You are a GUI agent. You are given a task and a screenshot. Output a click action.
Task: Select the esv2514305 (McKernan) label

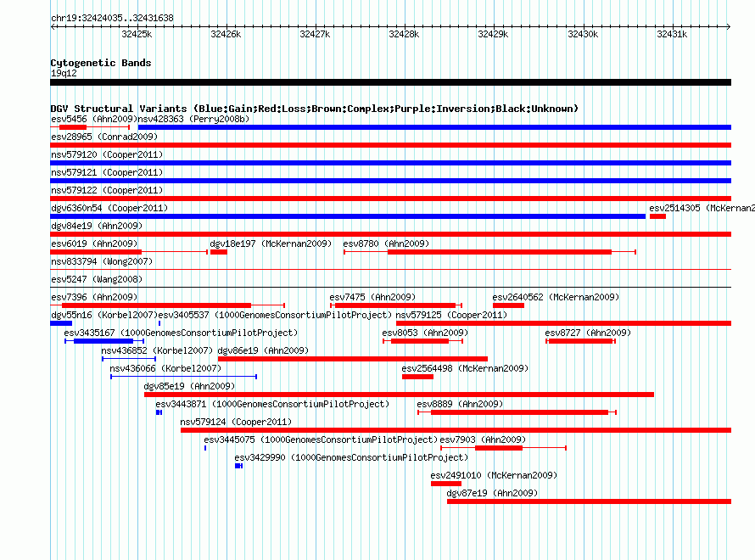(702, 208)
